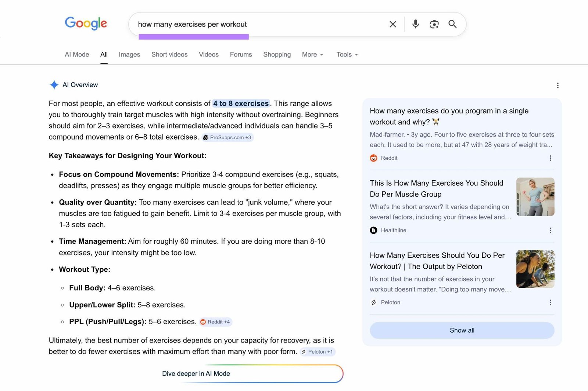Open Google Lens image search icon
Viewport: 588px width, 391px height.
tap(434, 24)
